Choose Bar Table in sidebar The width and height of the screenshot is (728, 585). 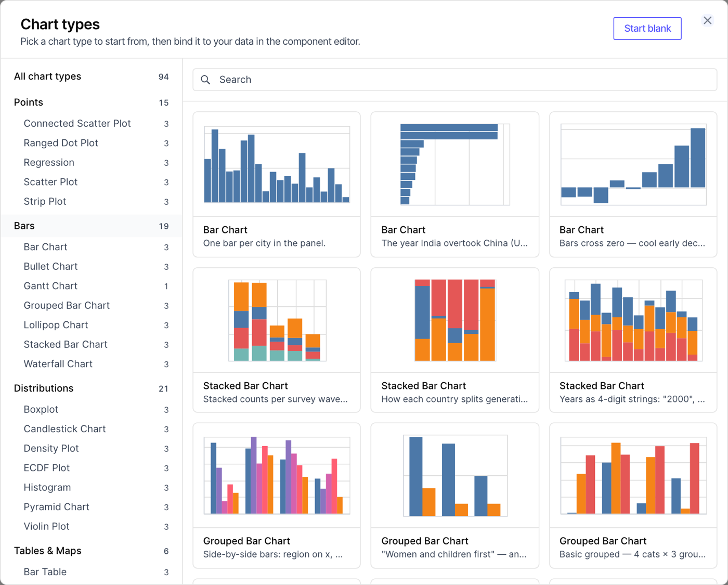pyautogui.click(x=92, y=572)
